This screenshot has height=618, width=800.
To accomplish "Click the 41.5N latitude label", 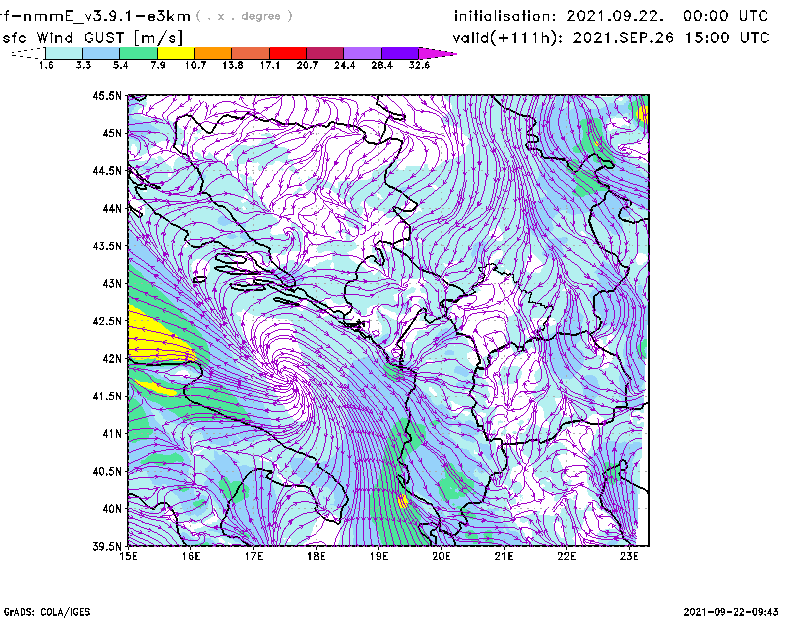I will click(x=107, y=396).
